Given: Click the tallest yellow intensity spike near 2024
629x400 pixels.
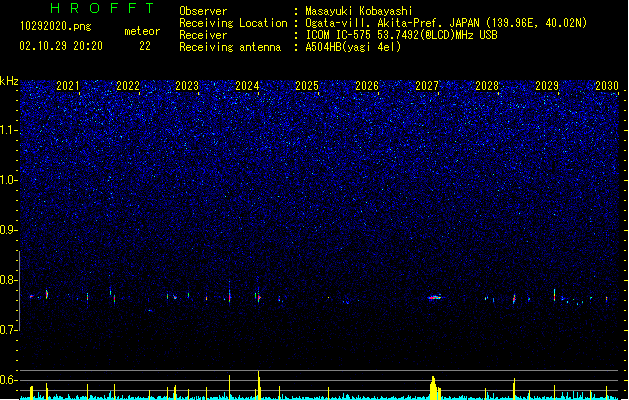Looking at the screenshot, I should click(259, 385).
